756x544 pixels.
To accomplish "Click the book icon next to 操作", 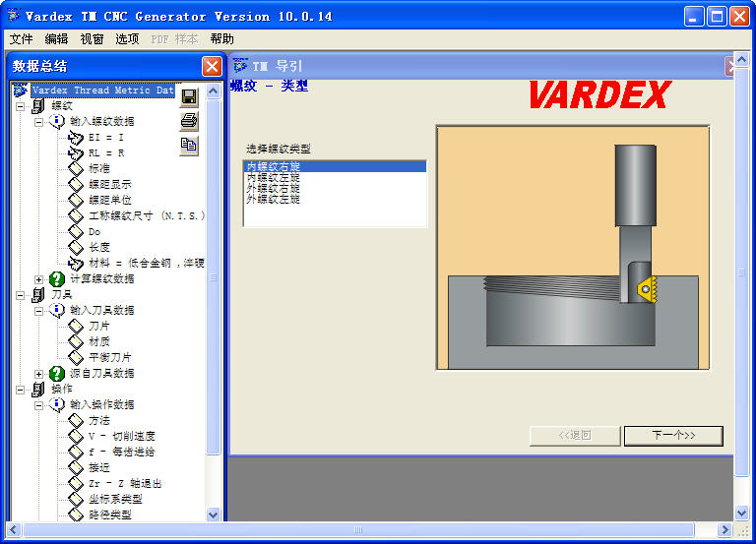I will coord(38,389).
